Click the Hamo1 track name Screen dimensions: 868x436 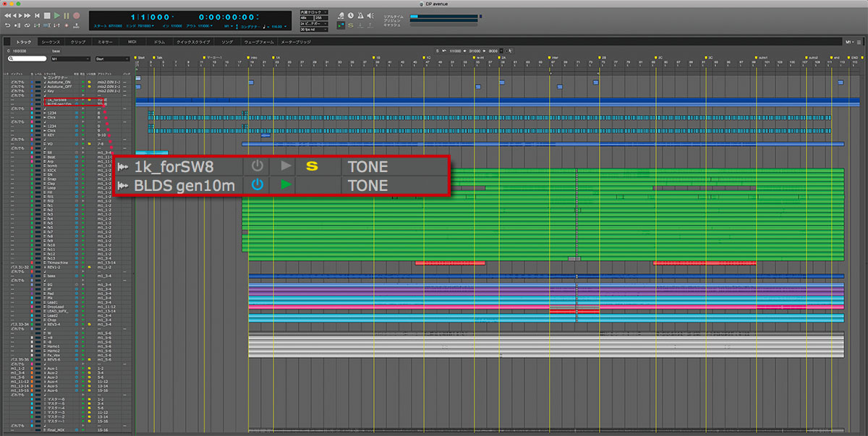(54, 346)
